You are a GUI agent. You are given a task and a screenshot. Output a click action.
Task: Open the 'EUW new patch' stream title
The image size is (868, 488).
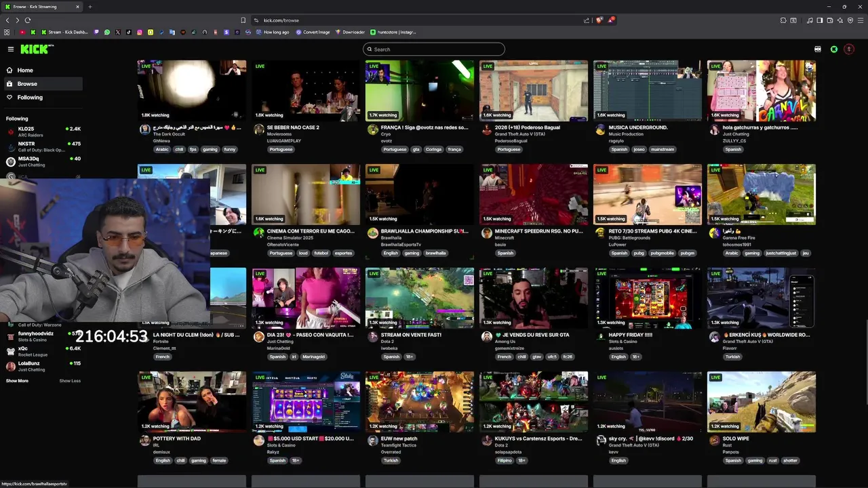399,439
